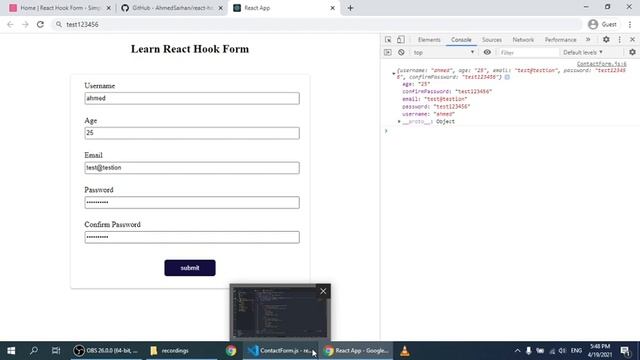
Task: Open Chrome three-dot menu
Action: point(630,24)
